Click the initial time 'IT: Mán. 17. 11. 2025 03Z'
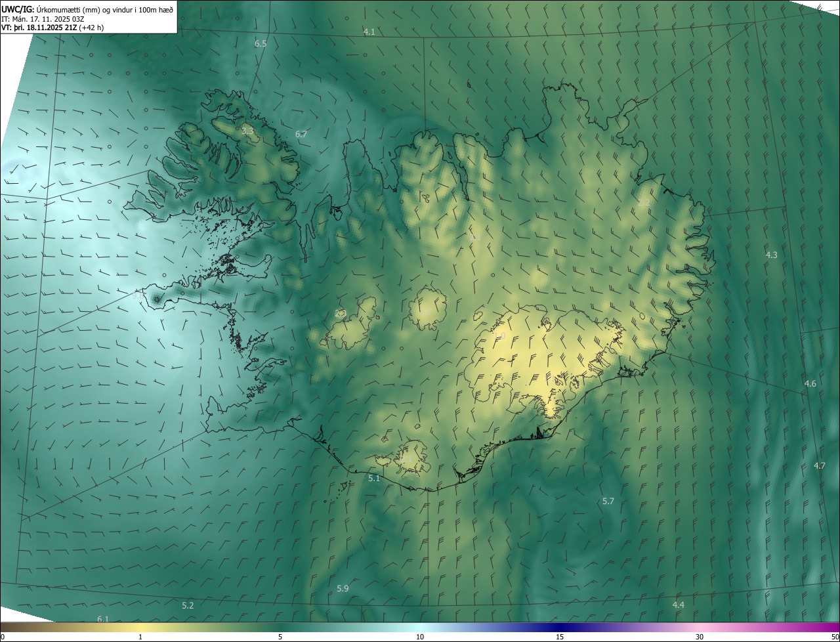840x642 pixels. pyautogui.click(x=44, y=18)
